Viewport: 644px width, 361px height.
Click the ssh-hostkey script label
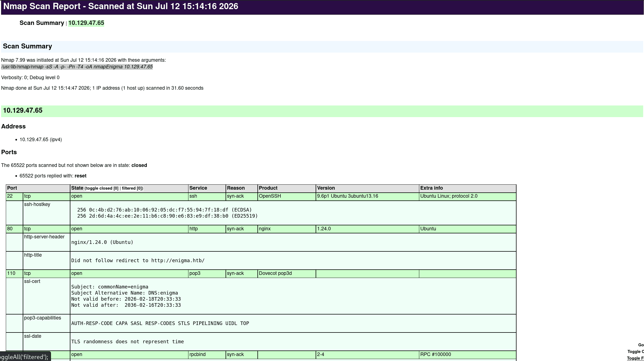[37, 204]
